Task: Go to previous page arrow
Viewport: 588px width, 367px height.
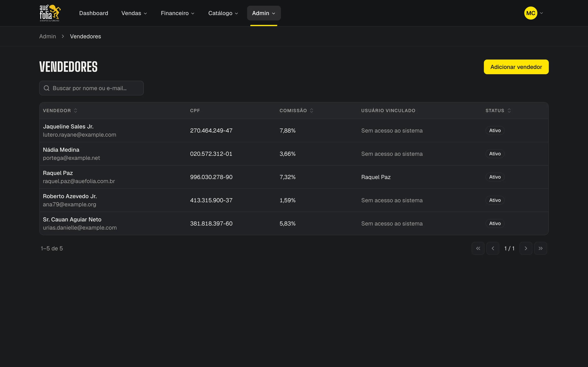Action: click(x=493, y=248)
